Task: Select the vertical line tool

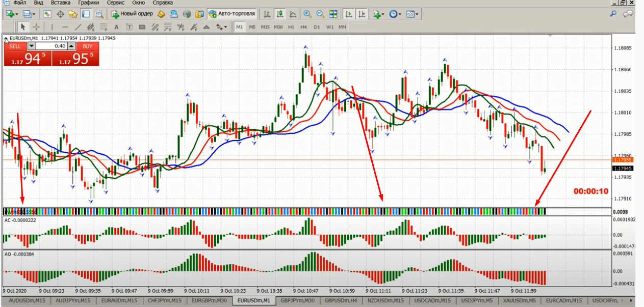Action: (52, 27)
